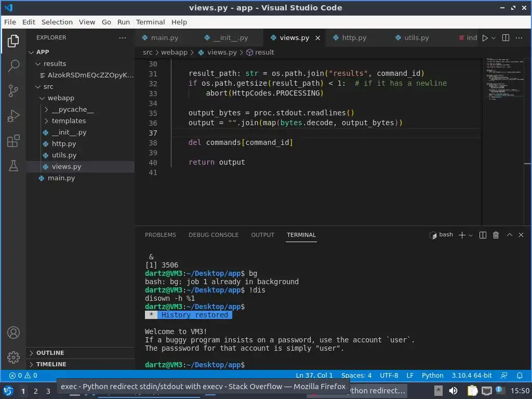Click the result symbol breadcrumb
The height and width of the screenshot is (399, 532).
pyautogui.click(x=260, y=52)
